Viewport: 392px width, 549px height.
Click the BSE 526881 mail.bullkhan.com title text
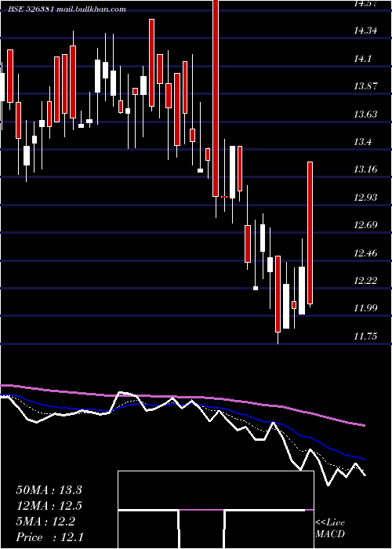(67, 9)
